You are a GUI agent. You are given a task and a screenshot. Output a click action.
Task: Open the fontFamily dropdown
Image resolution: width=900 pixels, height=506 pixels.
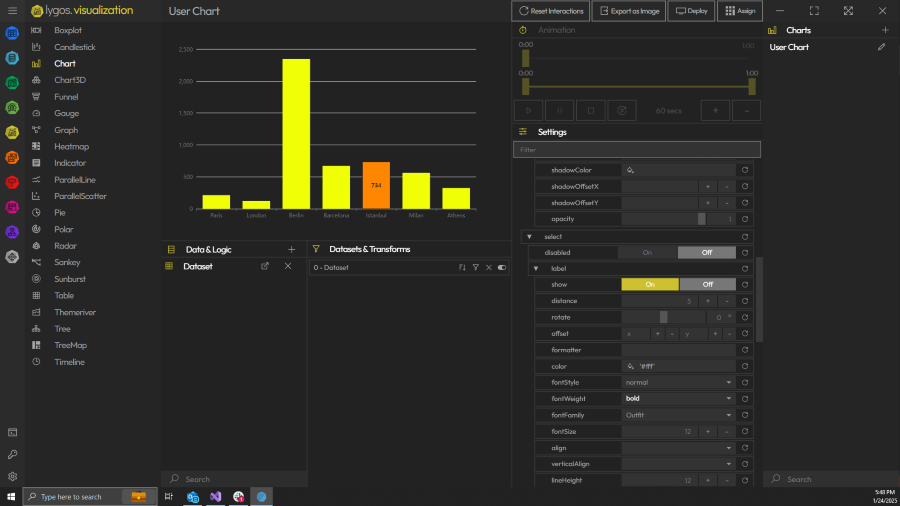coord(678,415)
